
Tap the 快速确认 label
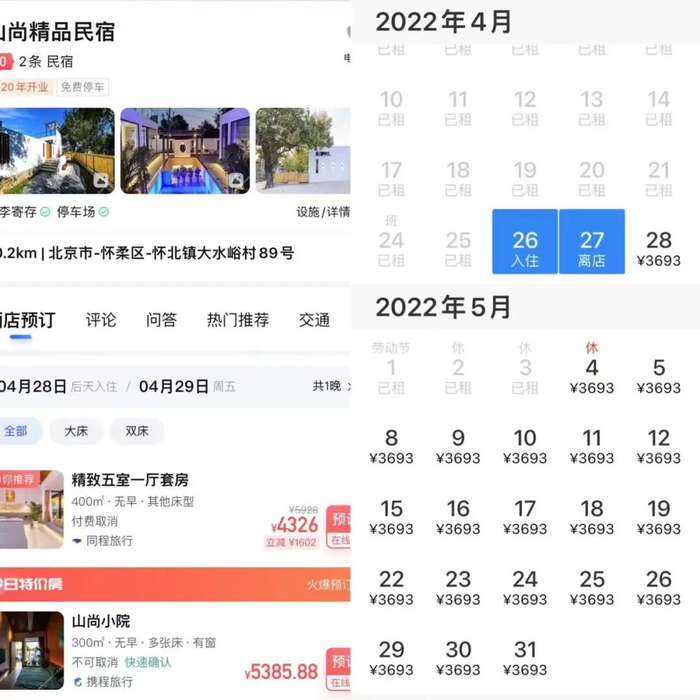click(x=148, y=662)
